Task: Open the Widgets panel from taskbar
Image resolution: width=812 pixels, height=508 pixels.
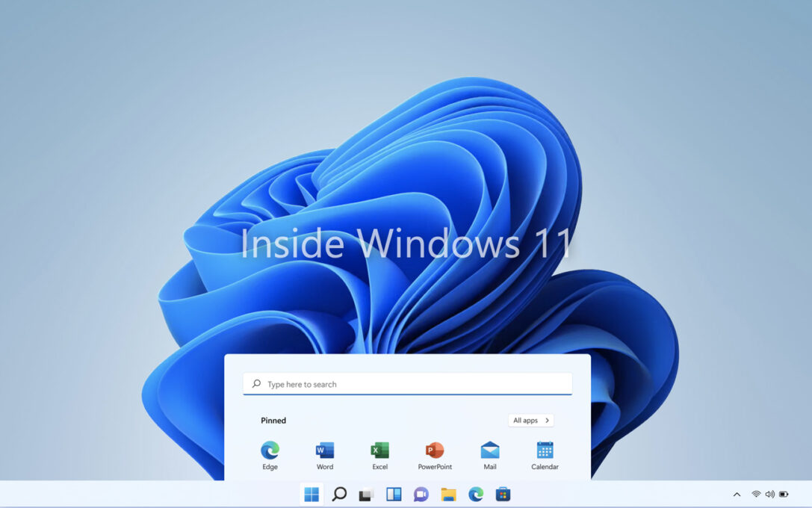Action: pos(394,495)
